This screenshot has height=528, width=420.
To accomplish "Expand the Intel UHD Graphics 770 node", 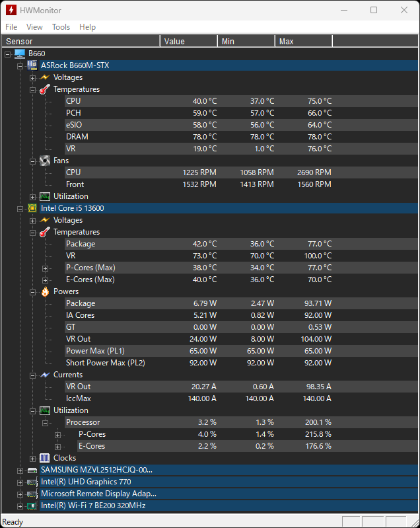I will tap(20, 482).
